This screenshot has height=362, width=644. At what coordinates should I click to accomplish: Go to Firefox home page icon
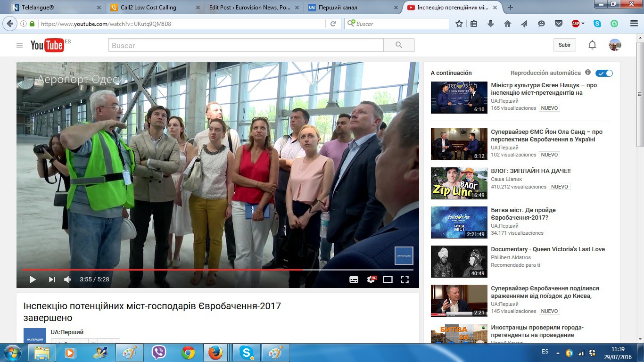[507, 24]
